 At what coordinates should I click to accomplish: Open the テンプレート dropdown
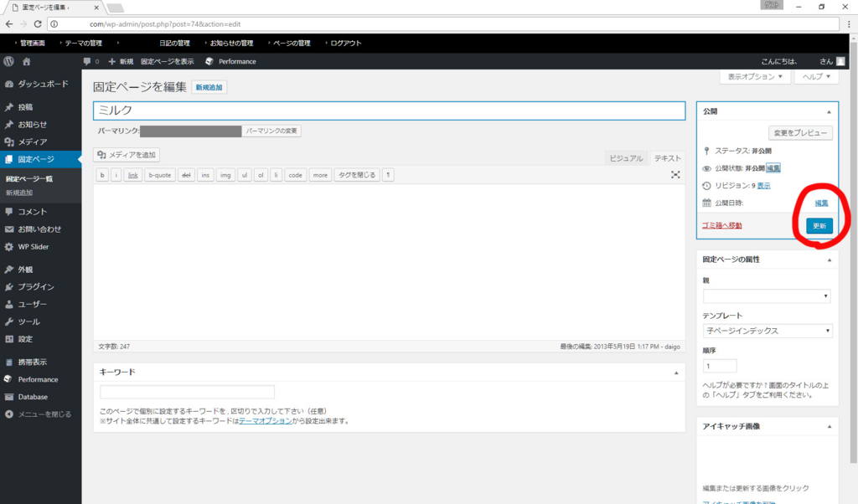[x=768, y=331]
